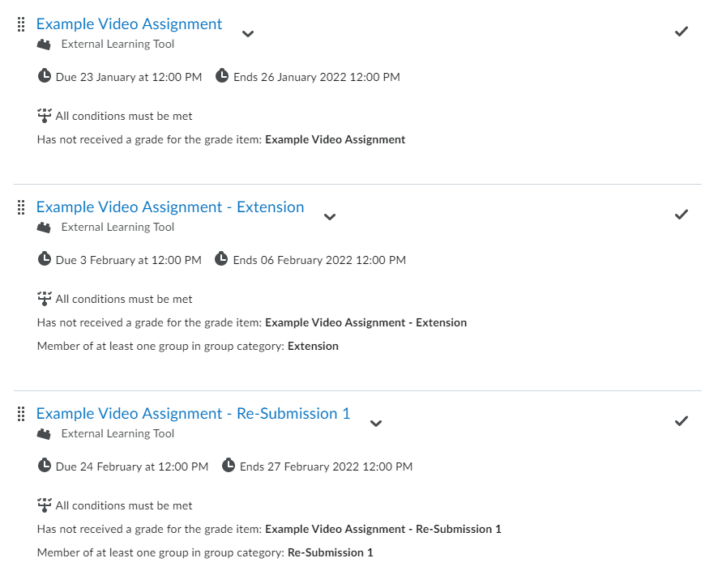The image size is (718, 588).
Task: Click the Due 24 February date text
Action: pos(131,467)
